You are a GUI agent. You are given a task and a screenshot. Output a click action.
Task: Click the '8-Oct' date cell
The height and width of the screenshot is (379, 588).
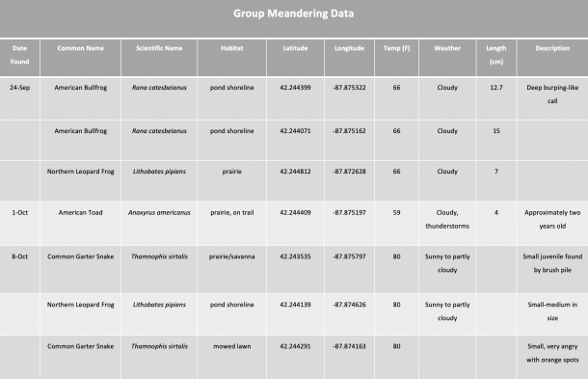tap(19, 257)
